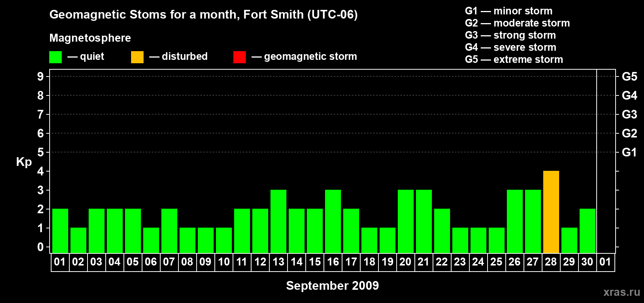This screenshot has height=303, width=644.
Task: Click the G1 label on the right axis
Action: [x=629, y=152]
